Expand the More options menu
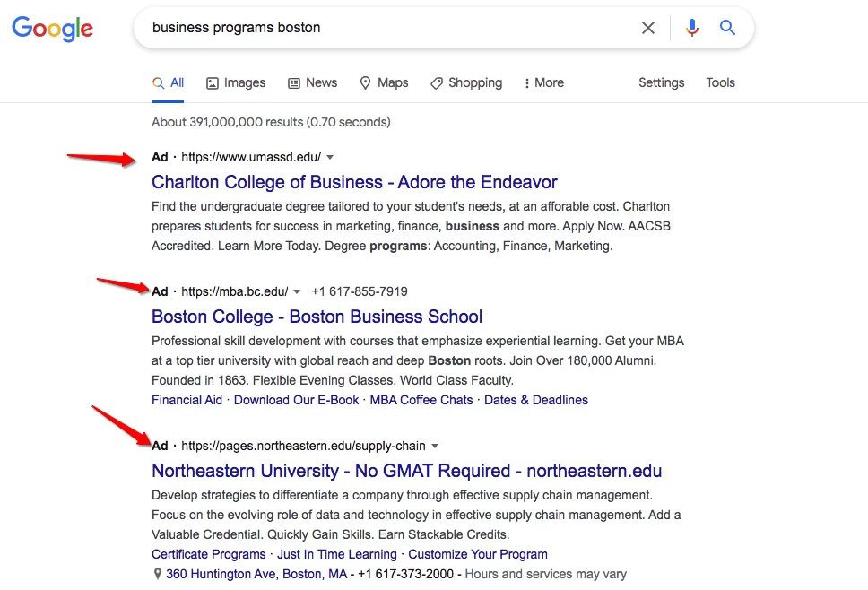This screenshot has height=590, width=868. tap(543, 83)
